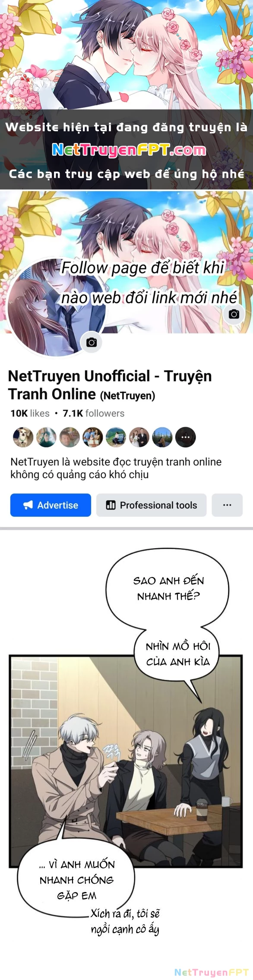253x980 pixels.
Task: Click the "Vì anh muốn nhanh chóng gặp em" bubble
Action: point(76,880)
